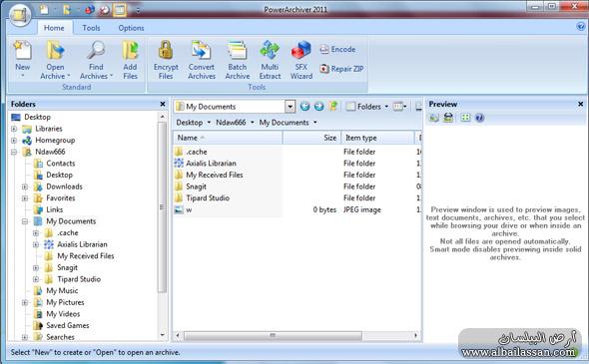Click the print icon in Preview toolbar
Viewport: 589px width, 364px height.
pyautogui.click(x=448, y=118)
